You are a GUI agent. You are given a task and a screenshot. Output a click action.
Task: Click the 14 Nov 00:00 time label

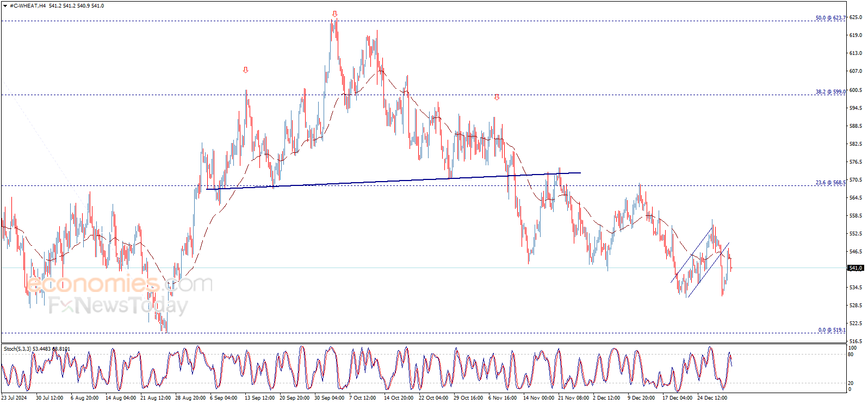coord(538,398)
